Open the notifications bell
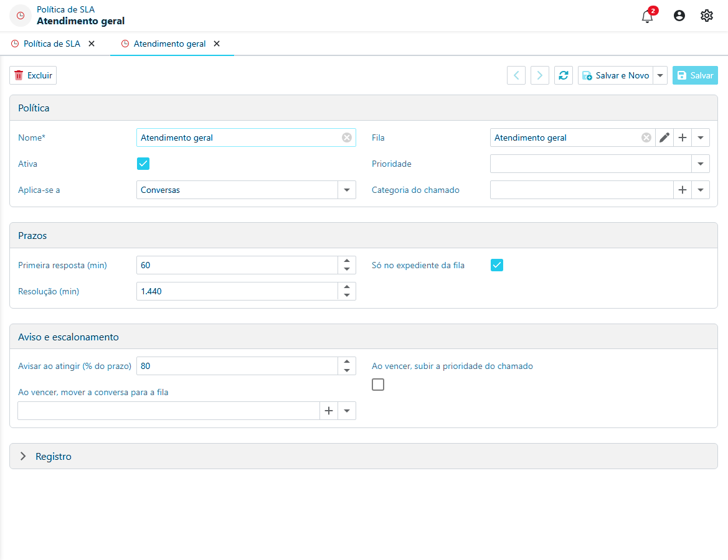This screenshot has height=560, width=728. [647, 16]
